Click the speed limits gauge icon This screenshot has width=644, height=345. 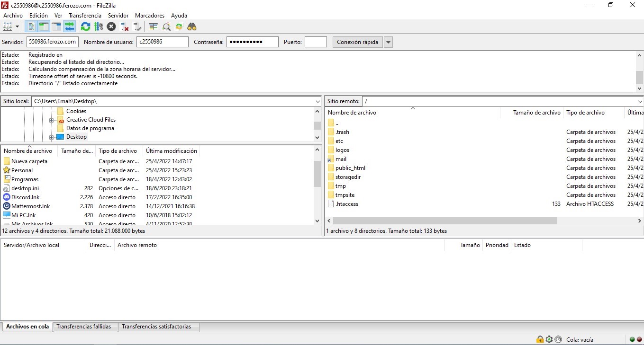click(x=558, y=339)
